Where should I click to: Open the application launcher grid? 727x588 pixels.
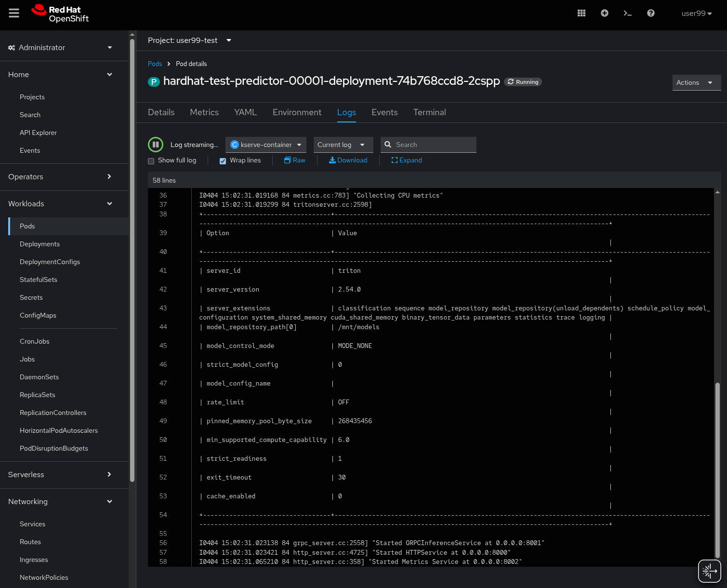[582, 13]
